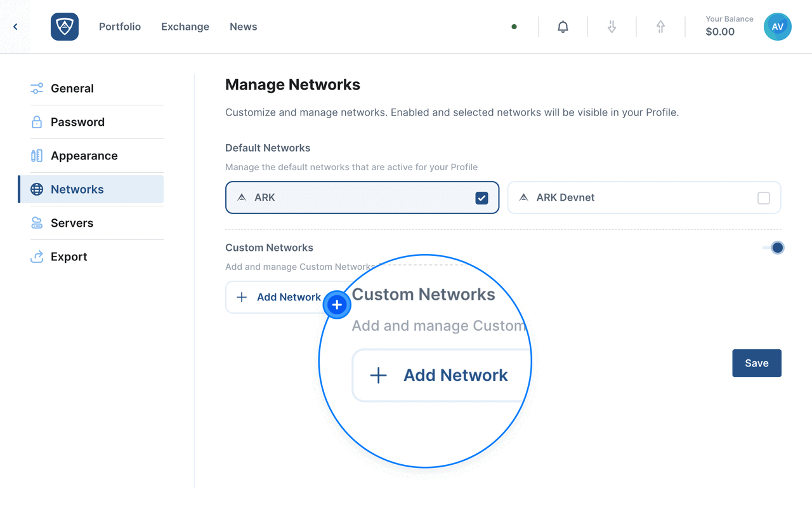Go to the News tab

coord(244,27)
